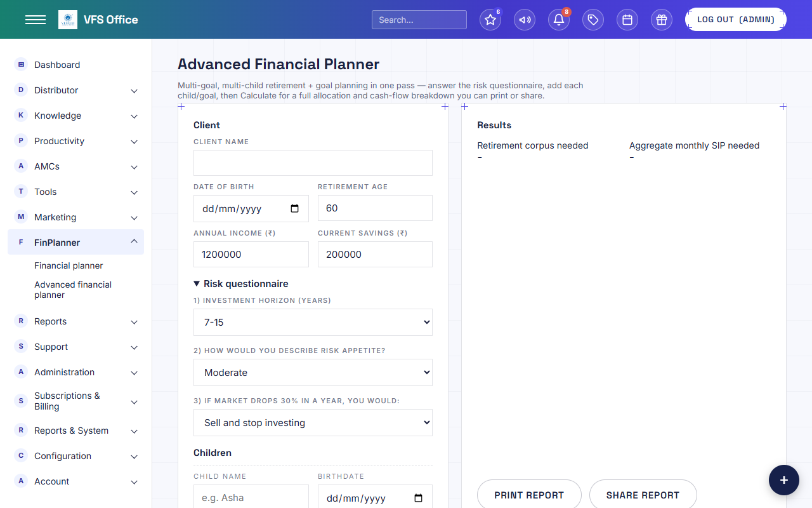The image size is (812, 508).
Task: Click the Administration 'A' badge icon
Action: pos(21,371)
